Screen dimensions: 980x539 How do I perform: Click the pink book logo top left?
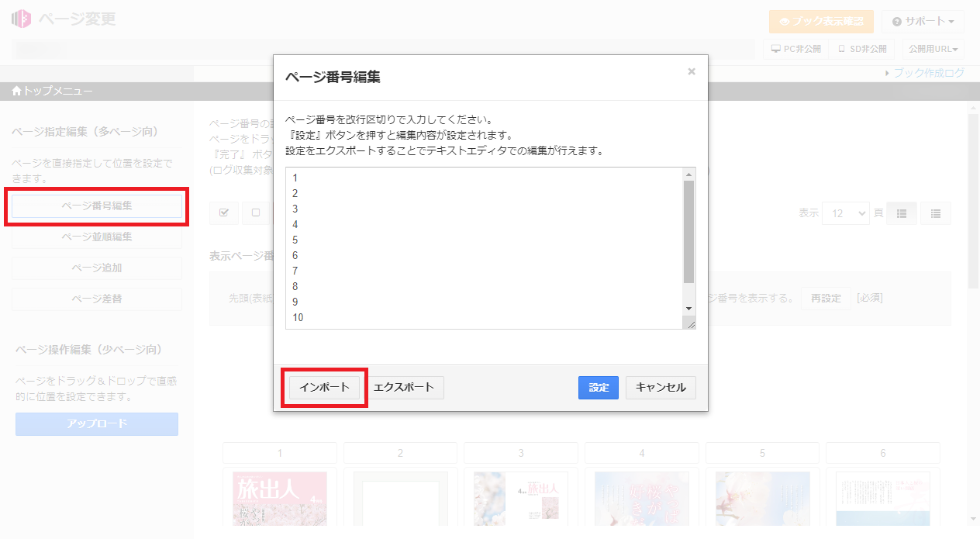(20, 18)
